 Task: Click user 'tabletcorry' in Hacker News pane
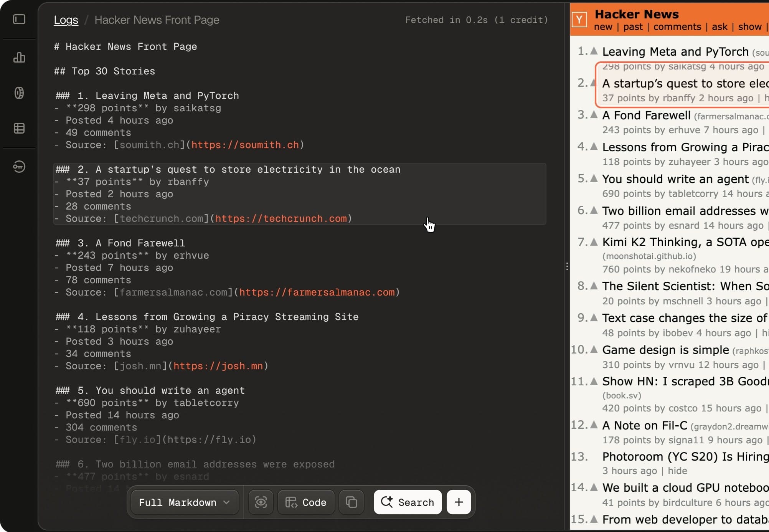click(x=693, y=194)
